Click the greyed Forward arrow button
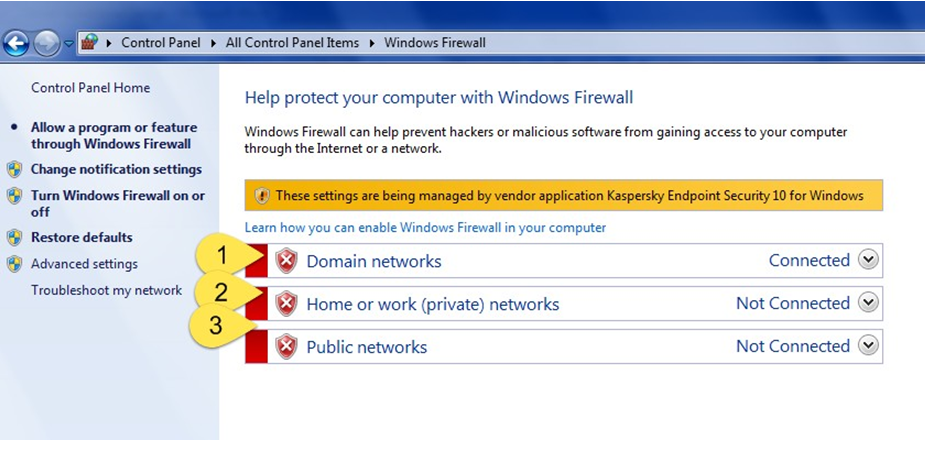This screenshot has width=925, height=461. tap(47, 44)
